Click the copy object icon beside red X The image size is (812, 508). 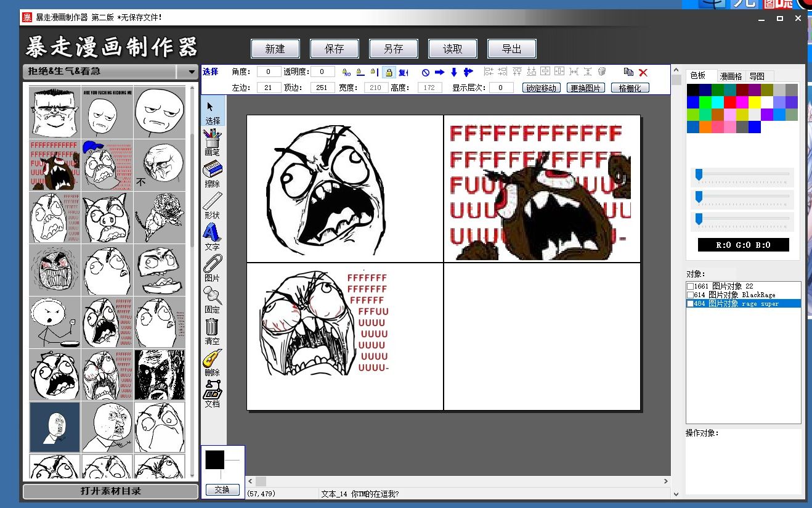tap(628, 72)
